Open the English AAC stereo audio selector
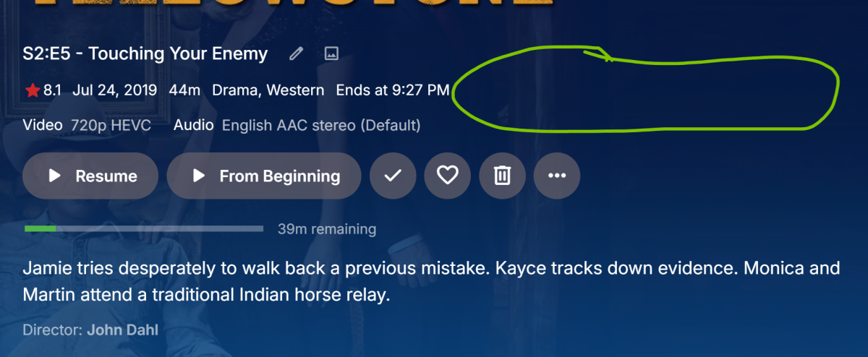 coord(320,126)
